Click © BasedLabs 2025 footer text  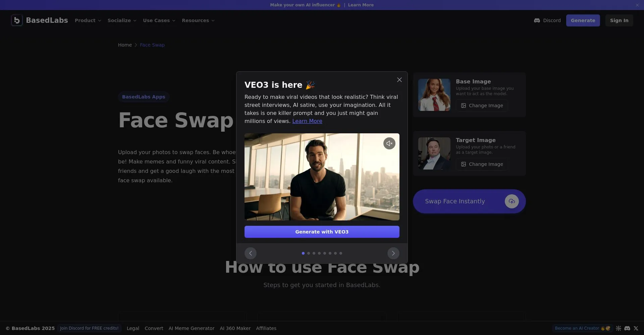tap(30, 328)
